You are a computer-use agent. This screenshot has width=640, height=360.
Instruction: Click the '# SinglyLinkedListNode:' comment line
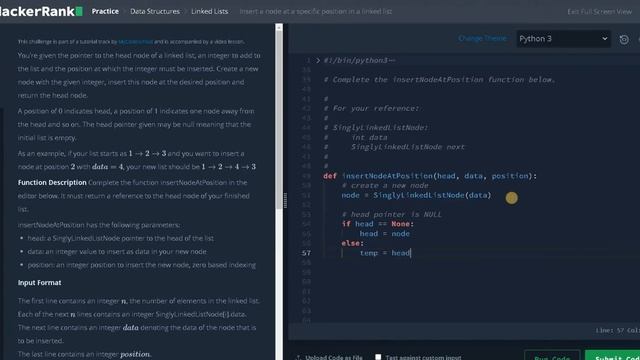coord(376,128)
